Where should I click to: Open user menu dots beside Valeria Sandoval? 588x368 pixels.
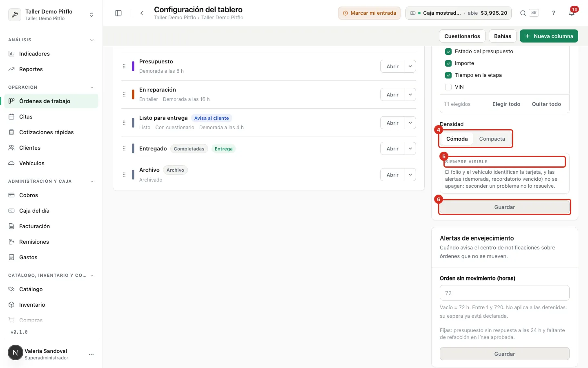pos(91,354)
